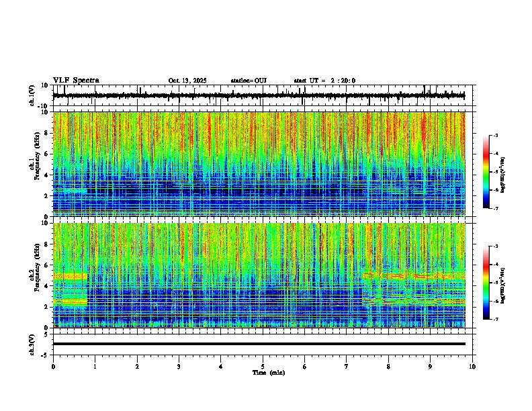
Task: Click time axis tick label '3'
Action: pos(179,367)
